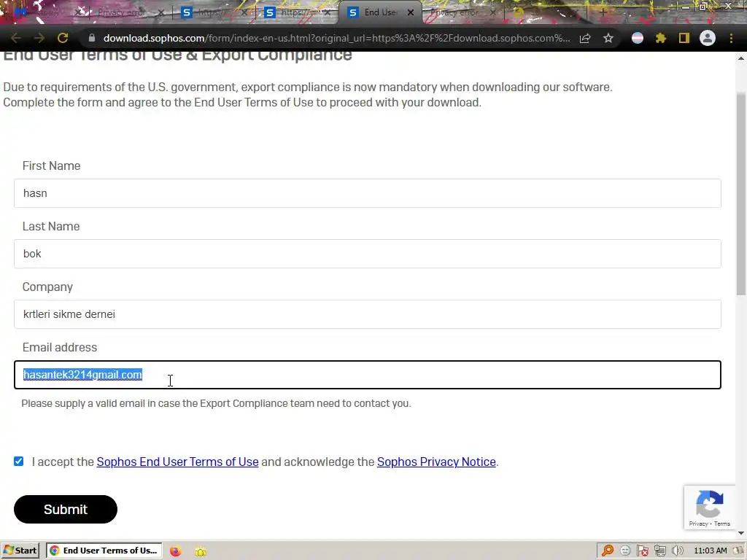
Task: Click the Last Name input field
Action: pos(368,253)
